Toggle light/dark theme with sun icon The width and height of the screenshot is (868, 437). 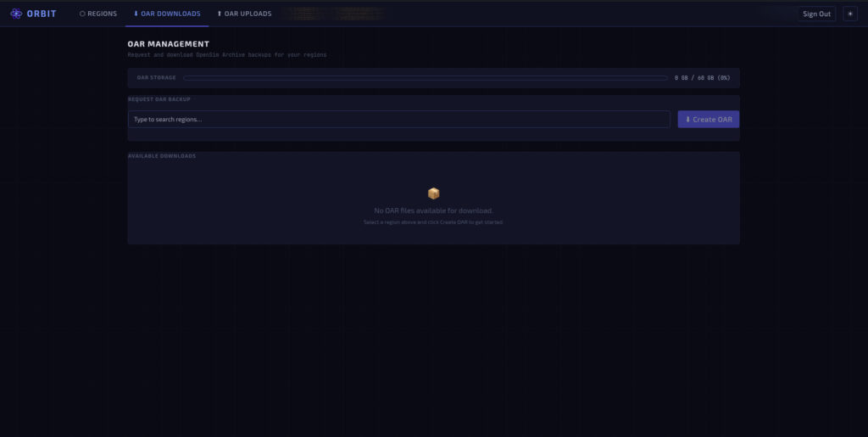point(850,14)
